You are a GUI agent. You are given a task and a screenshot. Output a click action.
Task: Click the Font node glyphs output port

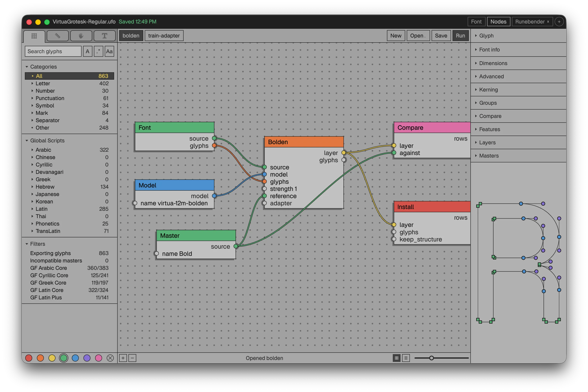[214, 145]
